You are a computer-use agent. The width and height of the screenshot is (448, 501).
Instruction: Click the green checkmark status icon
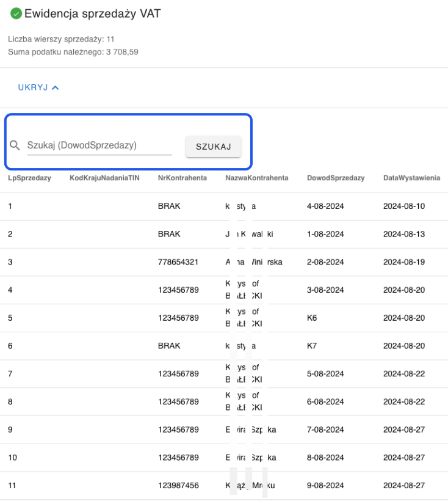16,13
